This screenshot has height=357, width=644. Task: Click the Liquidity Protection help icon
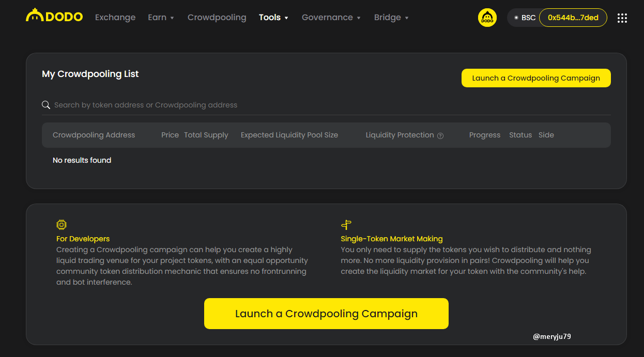click(440, 136)
